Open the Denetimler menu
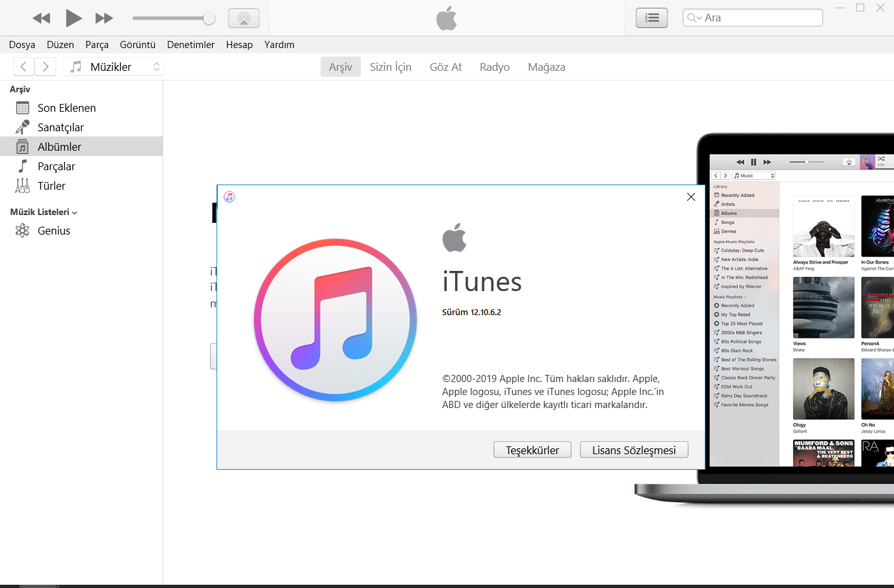Viewport: 894px width, 588px height. click(191, 45)
